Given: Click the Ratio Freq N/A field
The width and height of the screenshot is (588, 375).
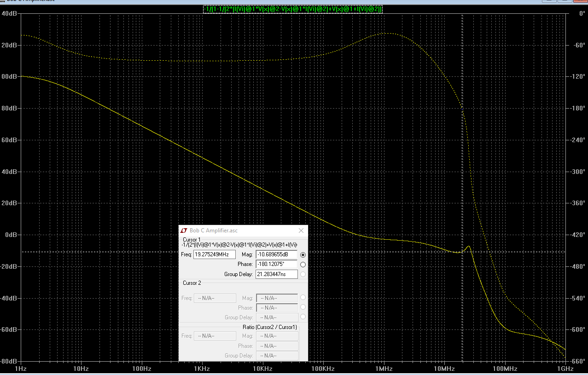Looking at the screenshot, I should (x=215, y=336).
